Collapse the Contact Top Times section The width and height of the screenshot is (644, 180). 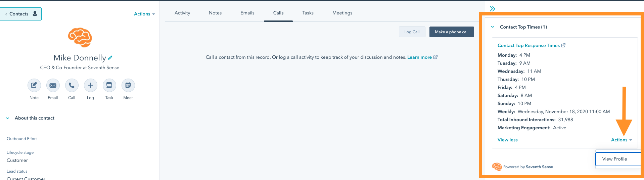pos(493,27)
